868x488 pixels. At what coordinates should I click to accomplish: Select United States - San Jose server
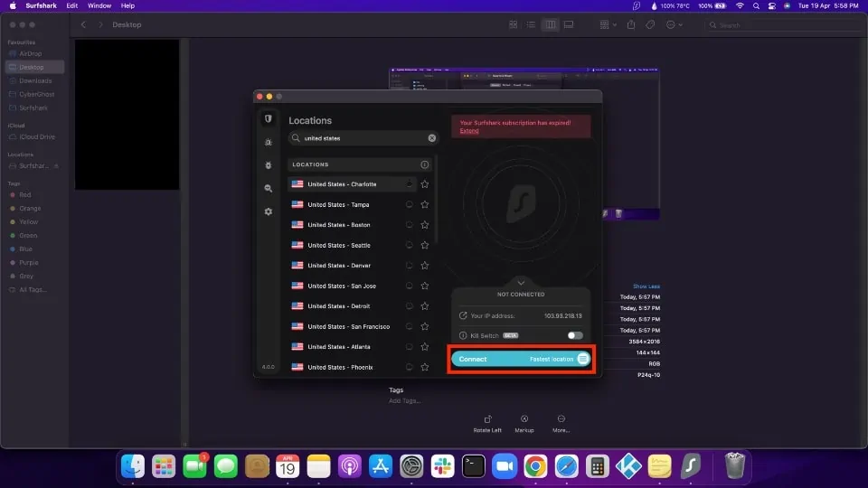point(352,286)
